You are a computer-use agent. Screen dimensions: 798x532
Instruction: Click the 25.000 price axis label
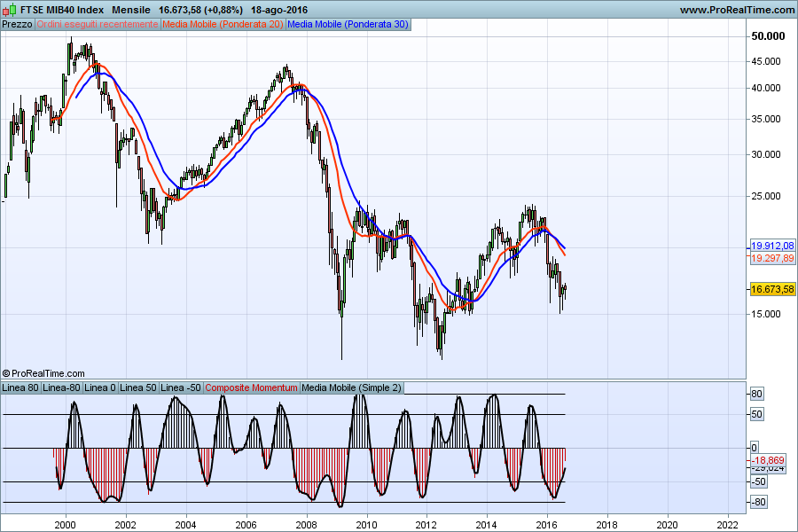pyautogui.click(x=766, y=196)
